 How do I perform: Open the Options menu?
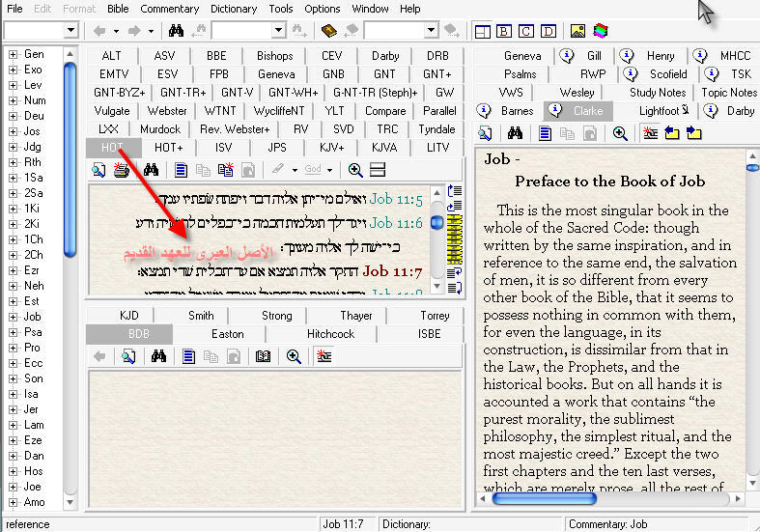click(323, 9)
